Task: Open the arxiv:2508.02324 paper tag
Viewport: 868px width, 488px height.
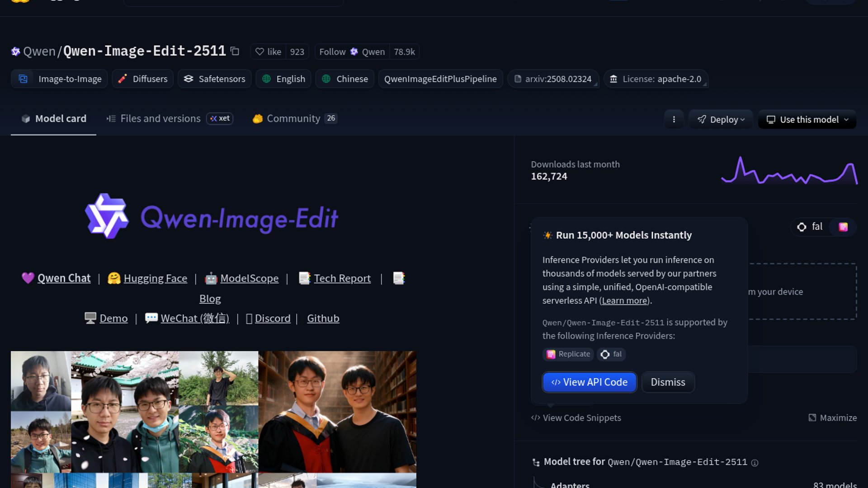Action: pyautogui.click(x=553, y=79)
